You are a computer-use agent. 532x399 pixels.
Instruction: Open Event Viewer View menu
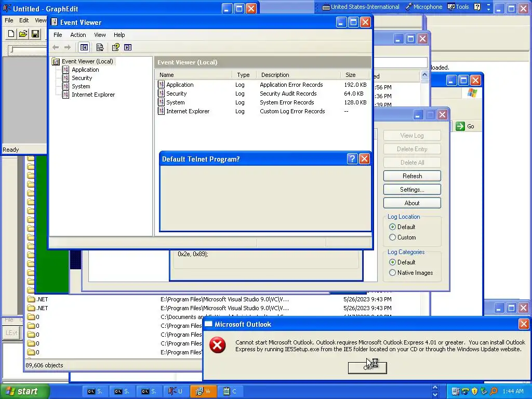100,35
